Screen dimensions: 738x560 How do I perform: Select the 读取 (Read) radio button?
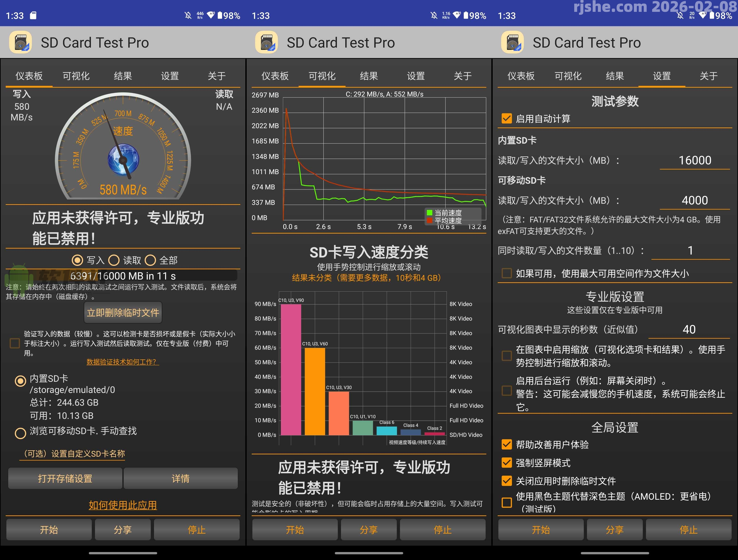[115, 260]
